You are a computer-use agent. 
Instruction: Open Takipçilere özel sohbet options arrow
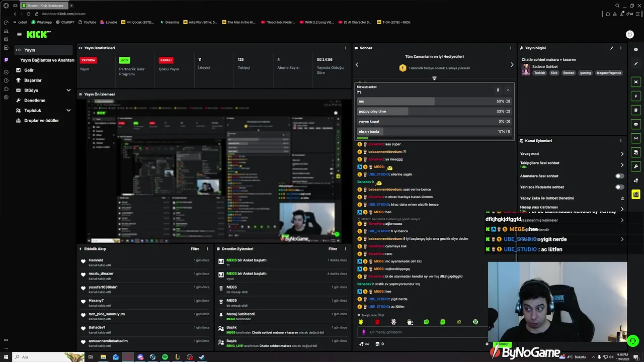pos(622,165)
